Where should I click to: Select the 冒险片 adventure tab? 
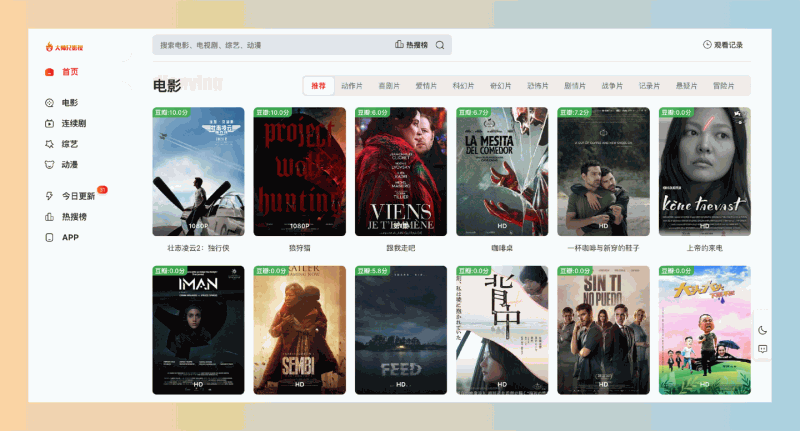coord(723,86)
